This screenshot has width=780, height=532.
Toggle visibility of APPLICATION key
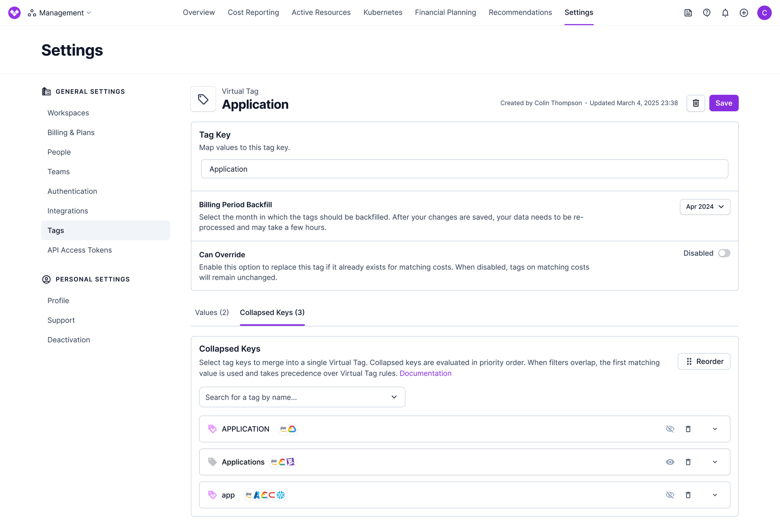point(670,429)
